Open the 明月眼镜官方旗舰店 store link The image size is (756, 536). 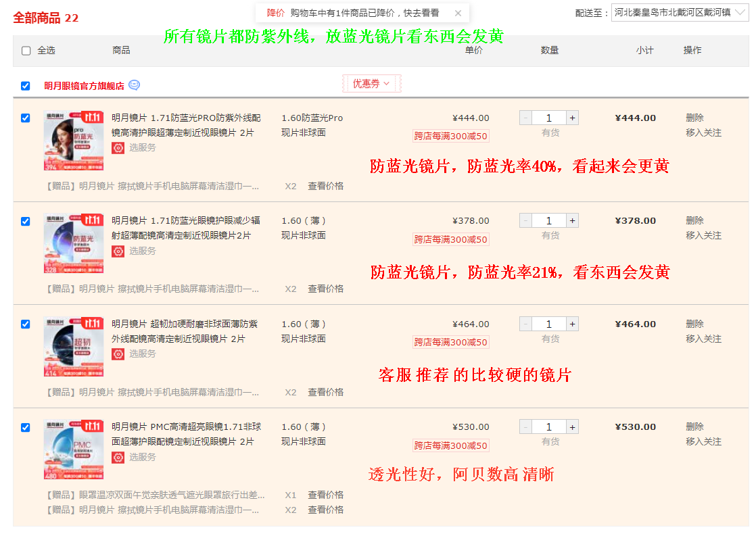pos(85,86)
